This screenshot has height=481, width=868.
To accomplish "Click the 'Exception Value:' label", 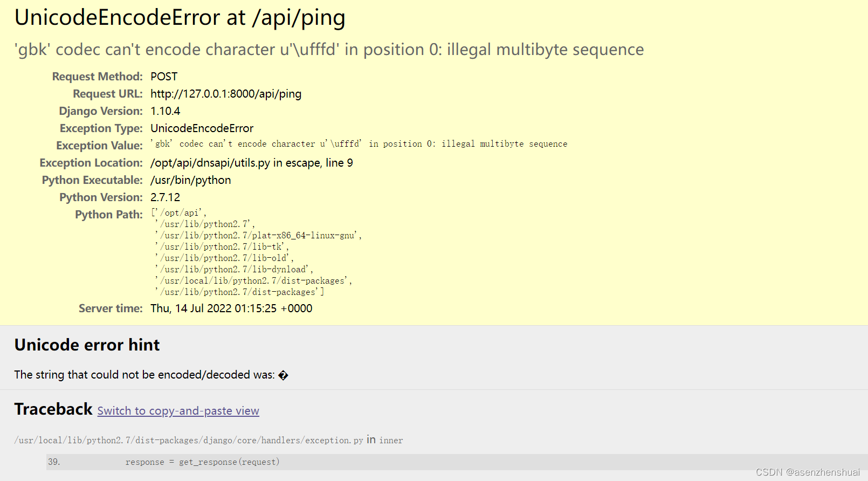I will click(x=99, y=146).
